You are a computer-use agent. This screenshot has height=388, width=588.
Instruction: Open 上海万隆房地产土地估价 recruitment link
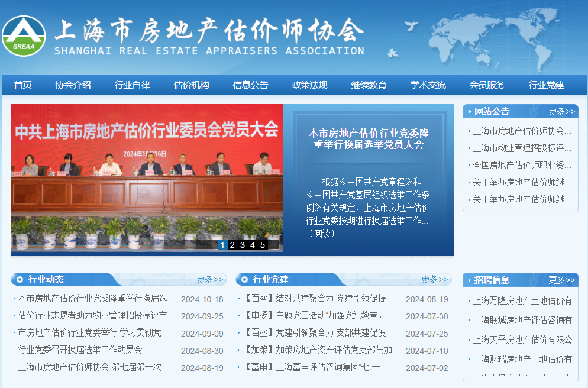click(522, 301)
